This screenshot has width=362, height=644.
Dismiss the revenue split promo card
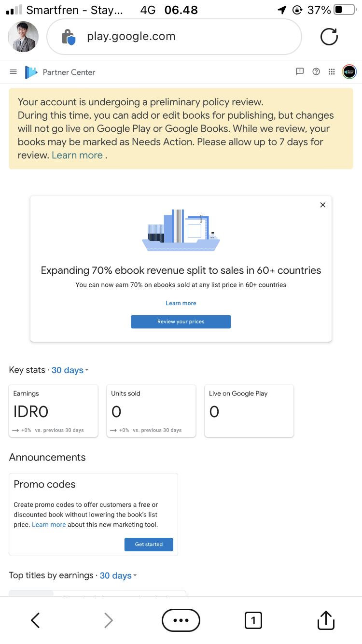click(x=323, y=205)
